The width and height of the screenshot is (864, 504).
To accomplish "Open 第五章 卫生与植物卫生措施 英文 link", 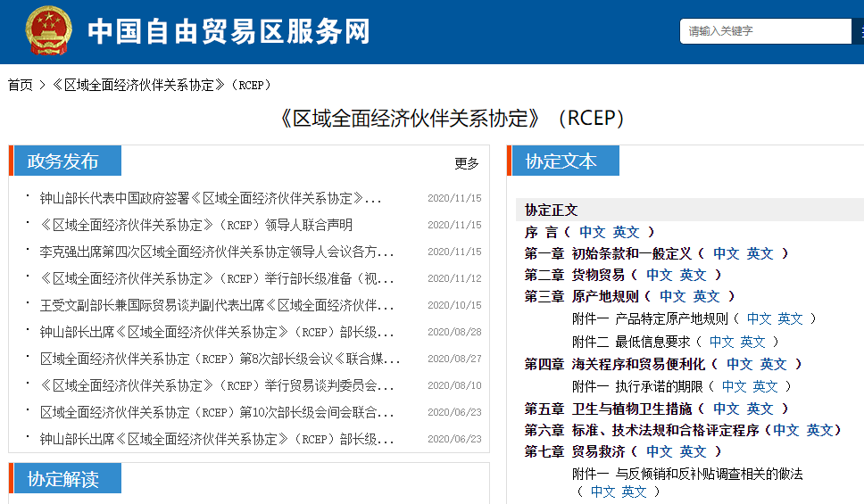I will 760,409.
